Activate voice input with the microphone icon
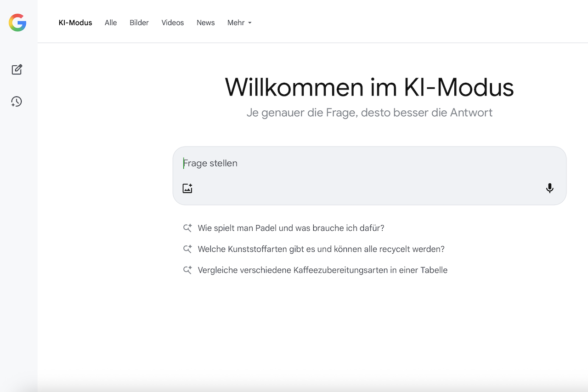Screen dimensions: 588x392 [549, 188]
